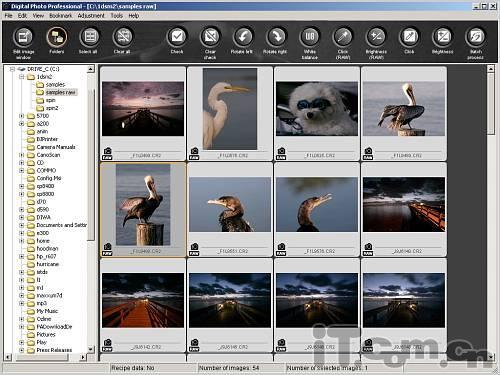500x375 pixels.
Task: Select the spin2 folder
Action: coord(52,108)
